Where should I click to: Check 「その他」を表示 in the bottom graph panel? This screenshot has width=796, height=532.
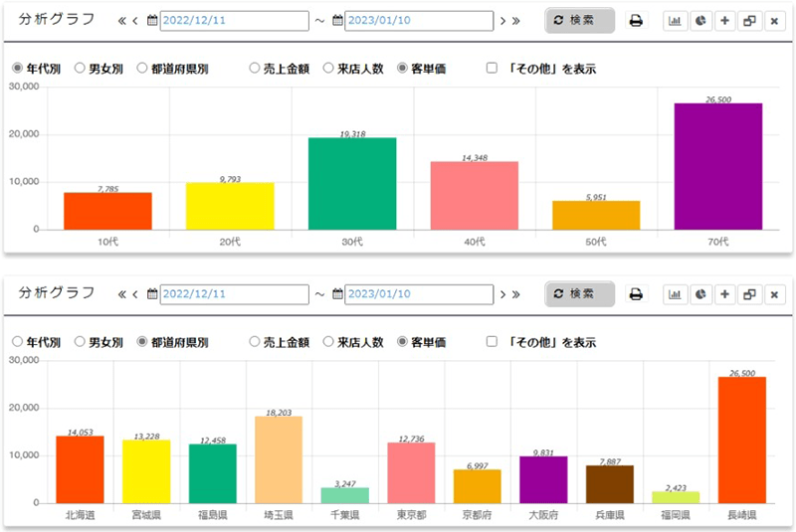tap(493, 342)
